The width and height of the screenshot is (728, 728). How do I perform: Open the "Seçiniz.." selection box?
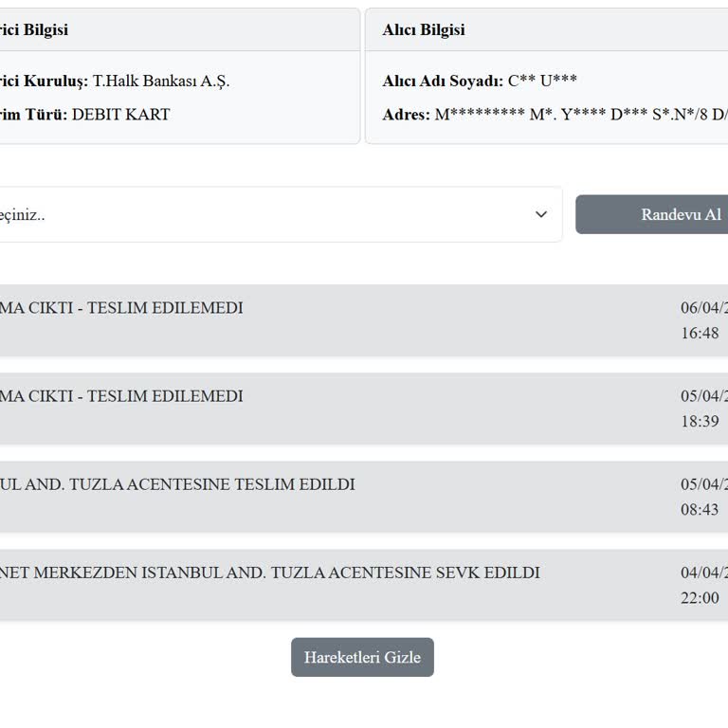[265, 214]
